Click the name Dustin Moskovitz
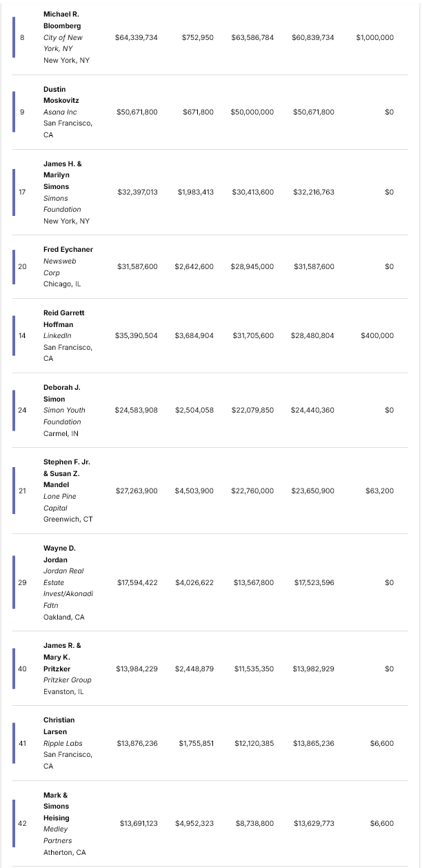 [x=61, y=95]
